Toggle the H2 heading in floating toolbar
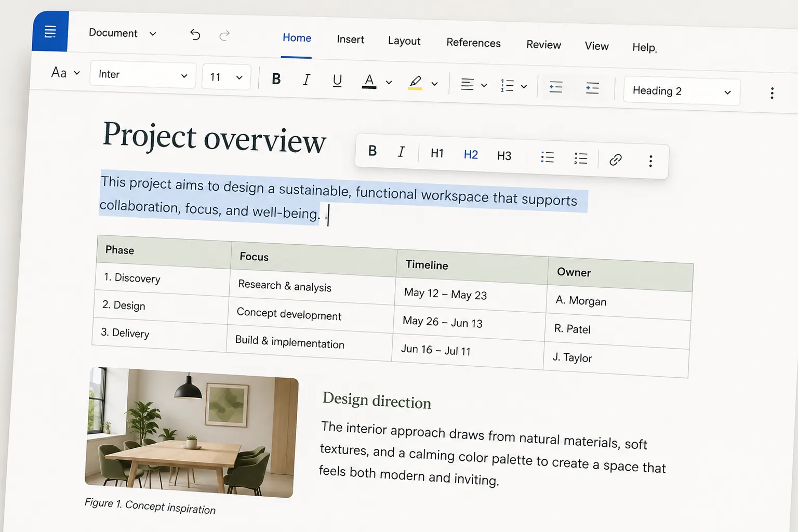Image resolution: width=798 pixels, height=532 pixels. 471,155
